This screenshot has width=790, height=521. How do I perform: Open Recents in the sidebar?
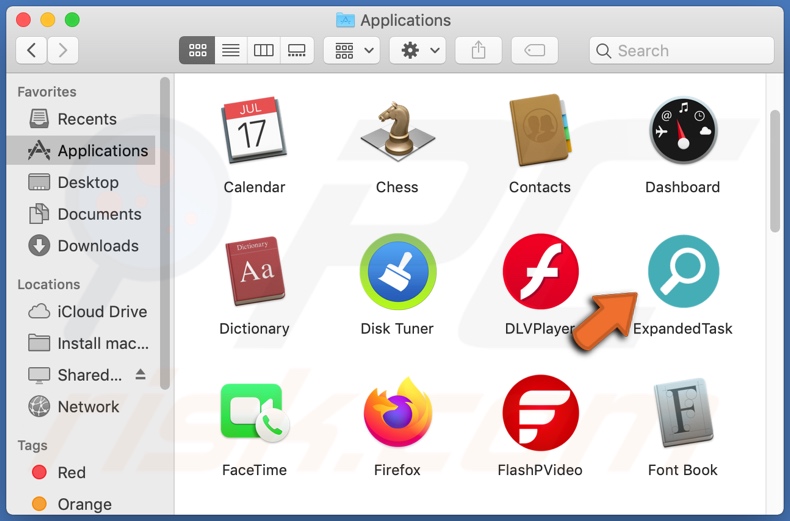pos(81,119)
